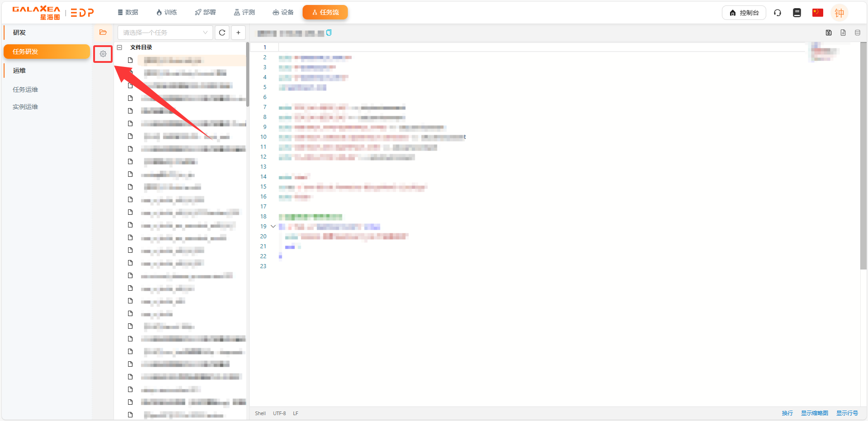Fold the code block at line 19

(273, 227)
